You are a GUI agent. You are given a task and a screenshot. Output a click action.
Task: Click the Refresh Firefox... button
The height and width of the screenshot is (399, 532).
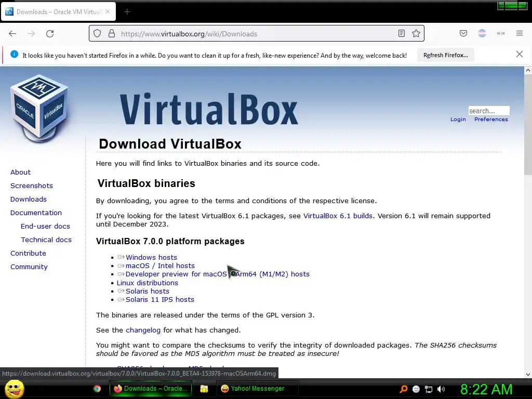[445, 55]
